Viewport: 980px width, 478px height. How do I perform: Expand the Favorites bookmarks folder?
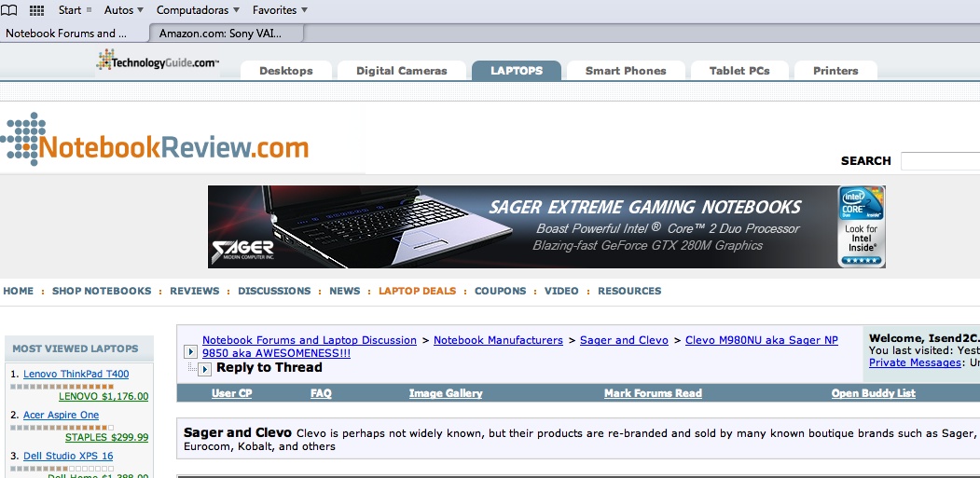(x=280, y=10)
